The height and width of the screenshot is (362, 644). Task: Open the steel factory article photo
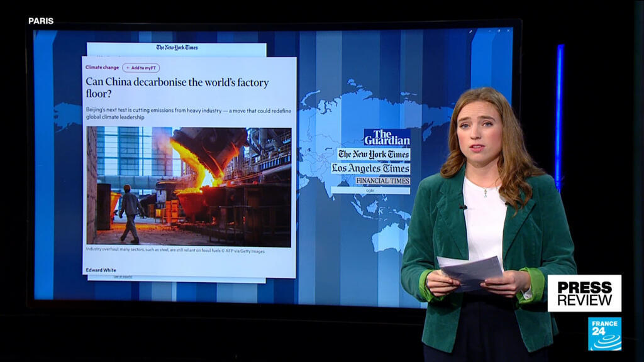(x=189, y=186)
